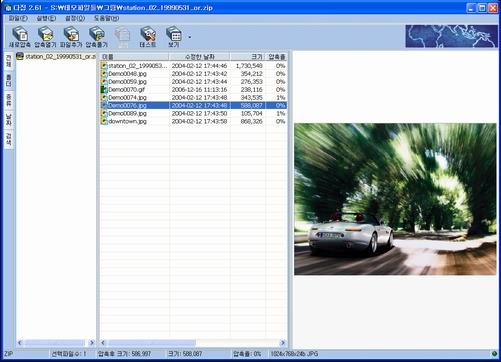Open the 실행(E) menu
Screen dimensions: 501x362
pyautogui.click(x=46, y=18)
